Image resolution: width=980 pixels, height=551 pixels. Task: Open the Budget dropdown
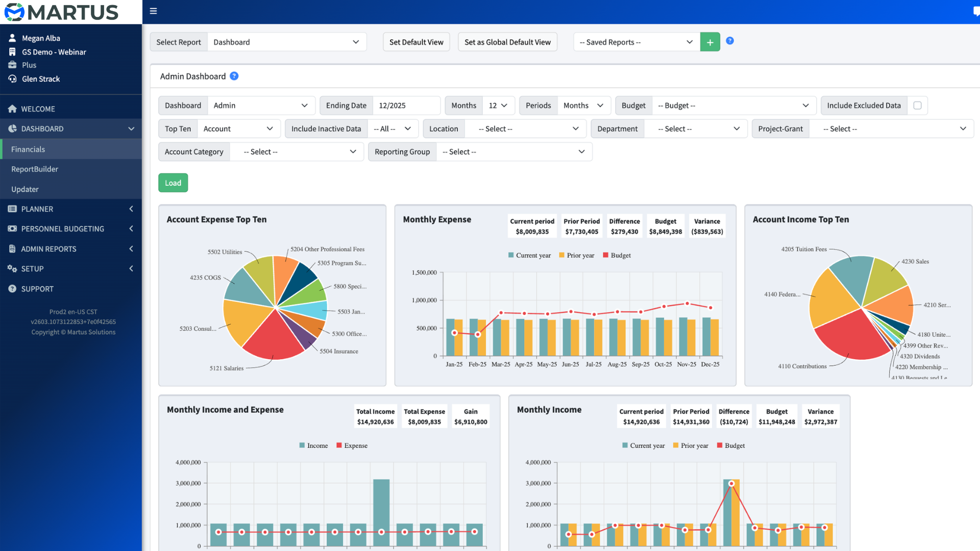pos(734,105)
